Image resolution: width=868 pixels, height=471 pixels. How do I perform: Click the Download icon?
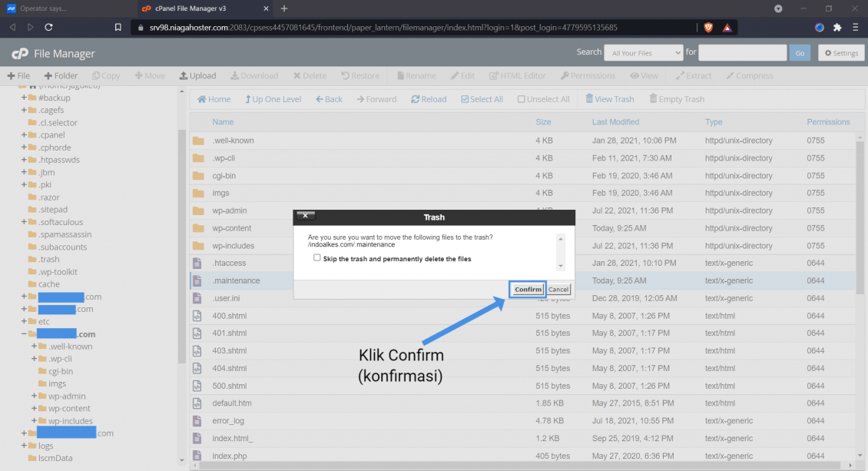pos(254,75)
